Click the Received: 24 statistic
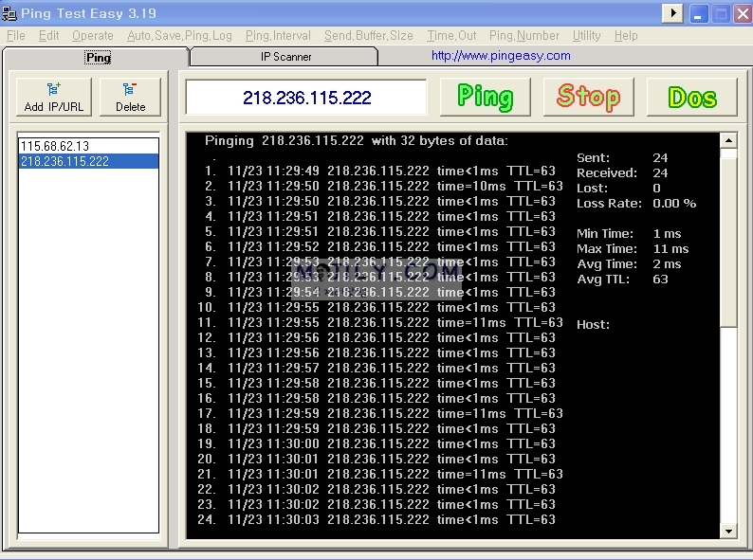The height and width of the screenshot is (560, 753). point(622,173)
